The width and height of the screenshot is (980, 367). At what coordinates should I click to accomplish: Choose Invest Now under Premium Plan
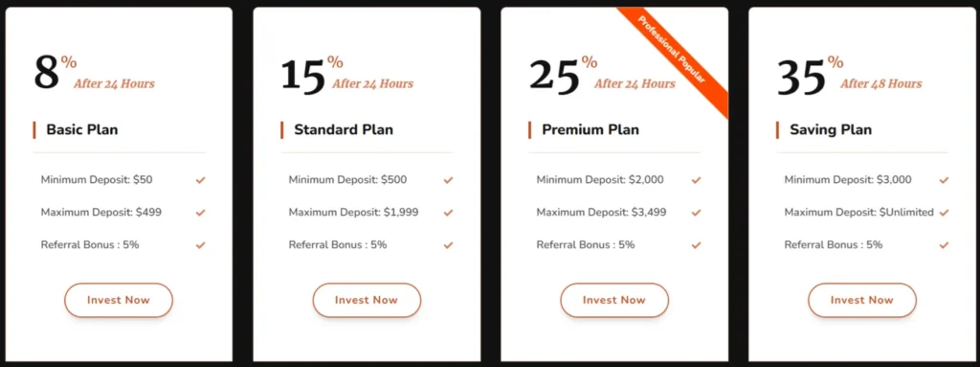point(614,300)
